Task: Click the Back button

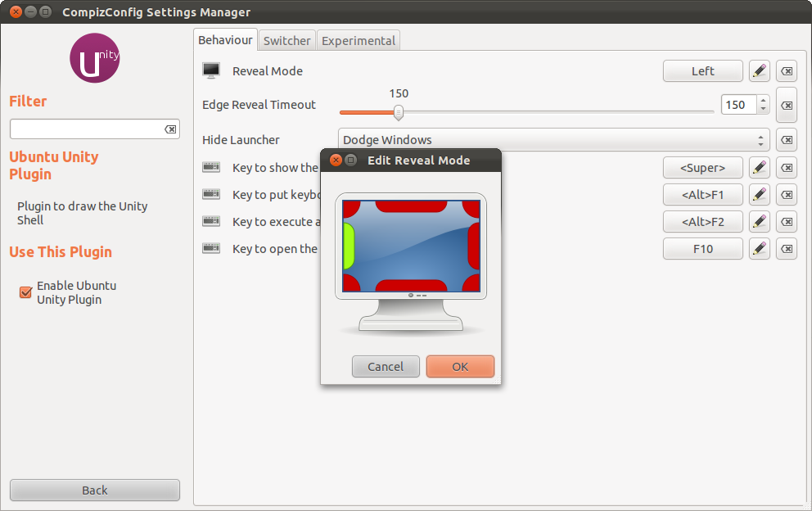Action: point(95,491)
